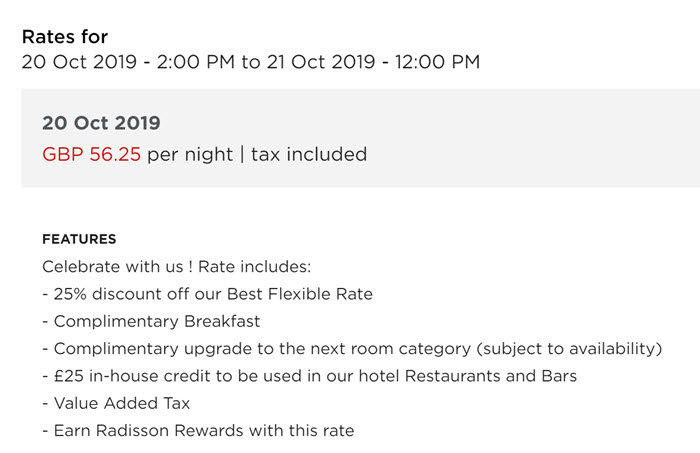The width and height of the screenshot is (700, 453).
Task: Click the red GBP 56.25 price
Action: pos(92,154)
